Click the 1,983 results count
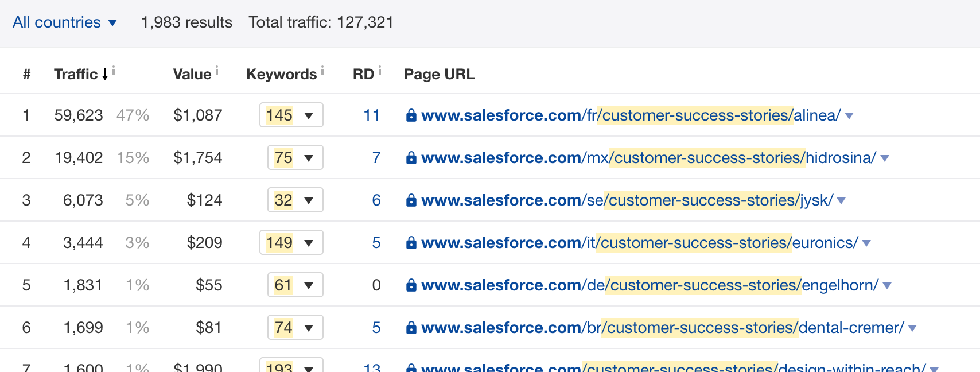The image size is (980, 372). pos(187,22)
